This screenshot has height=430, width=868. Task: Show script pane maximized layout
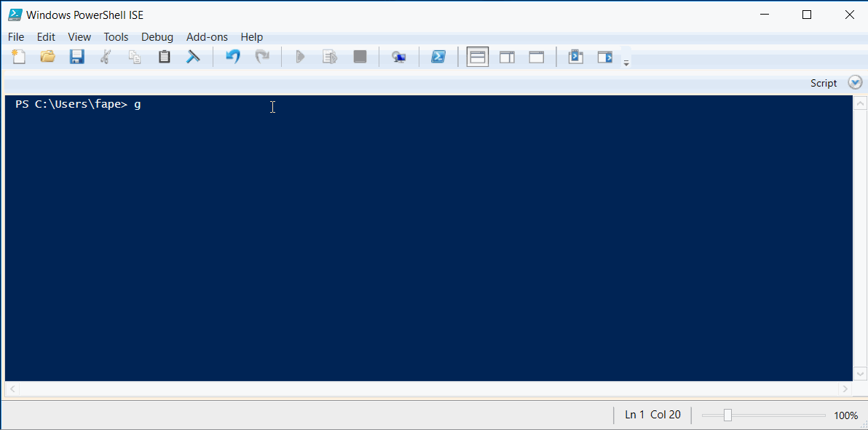pos(537,57)
